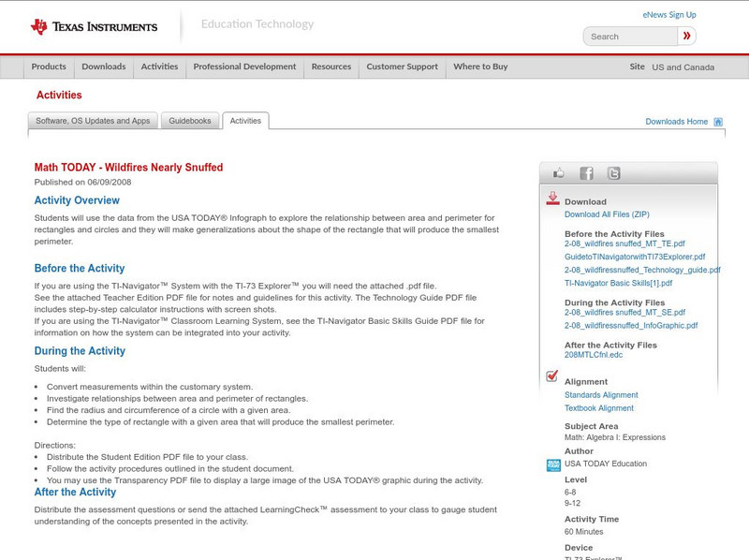Click Download All Files (ZIP) link
The width and height of the screenshot is (749, 560).
607,214
